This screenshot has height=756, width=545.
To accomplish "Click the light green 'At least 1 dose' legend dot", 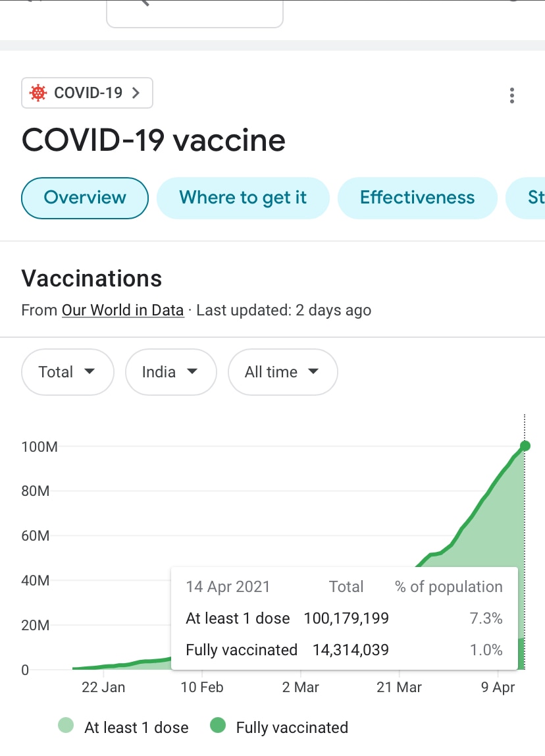I will [x=65, y=727].
